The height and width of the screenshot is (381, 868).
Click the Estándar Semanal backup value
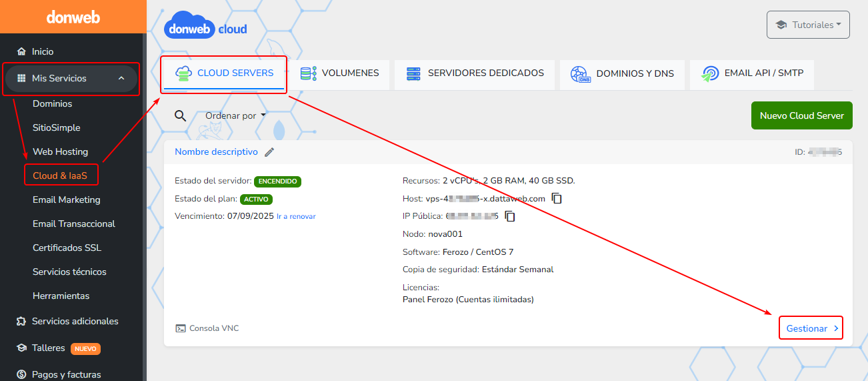pos(518,270)
